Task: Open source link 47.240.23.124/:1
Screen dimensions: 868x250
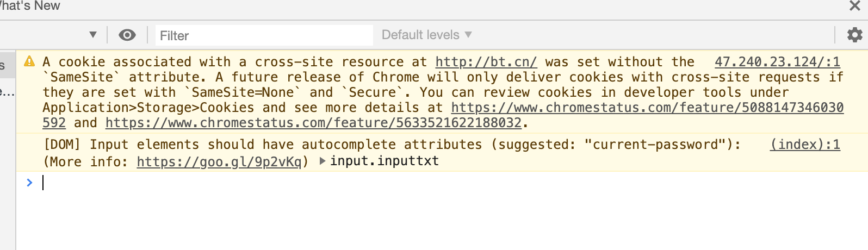Action: (x=777, y=62)
